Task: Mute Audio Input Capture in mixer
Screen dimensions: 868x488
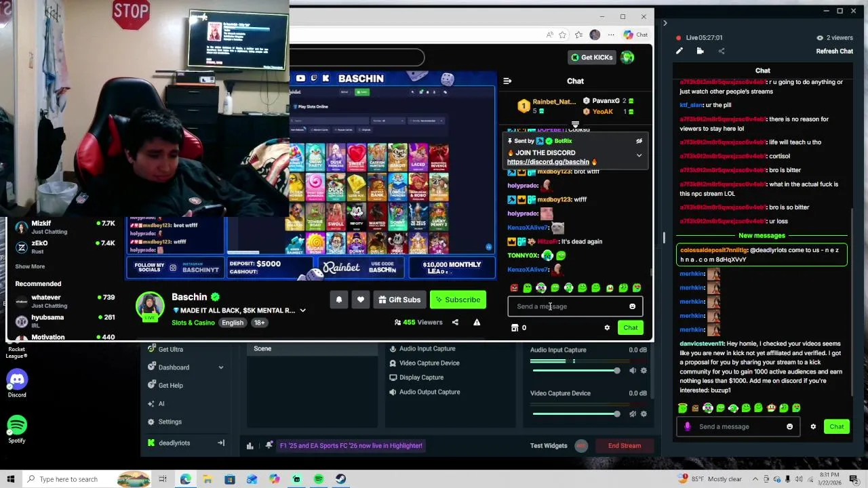Action: pyautogui.click(x=633, y=371)
